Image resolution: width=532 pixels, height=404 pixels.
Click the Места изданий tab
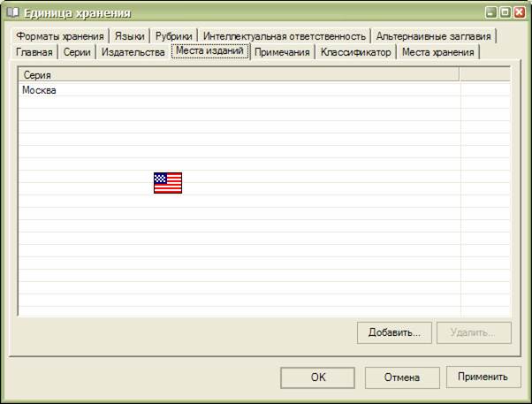tap(209, 52)
